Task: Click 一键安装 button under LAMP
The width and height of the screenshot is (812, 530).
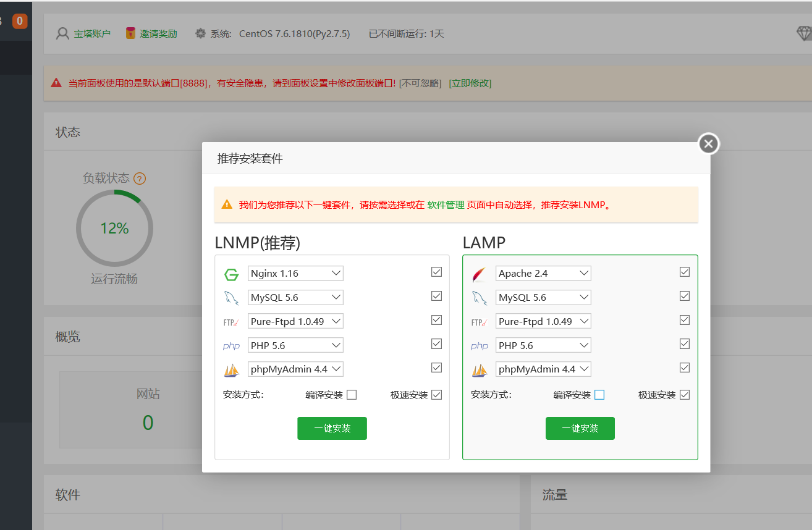Action: pyautogui.click(x=580, y=428)
